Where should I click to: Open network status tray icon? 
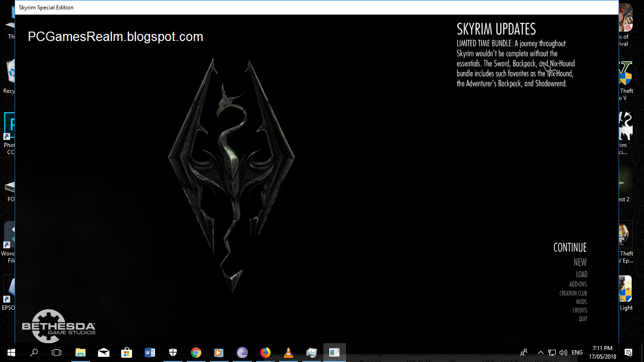click(x=552, y=352)
